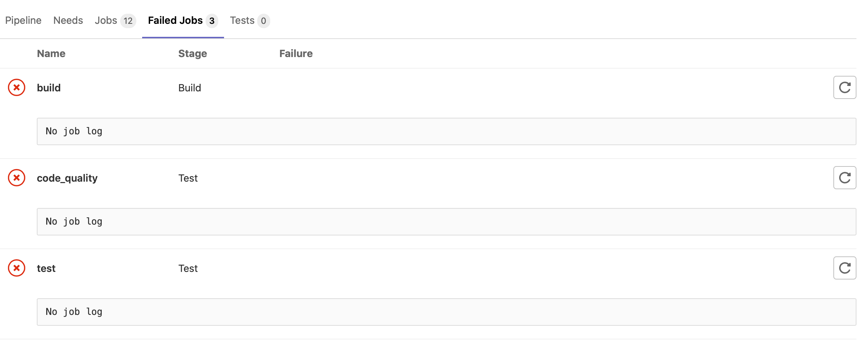This screenshot has width=868, height=351.
Task: Switch to the Jobs tab
Action: (106, 21)
